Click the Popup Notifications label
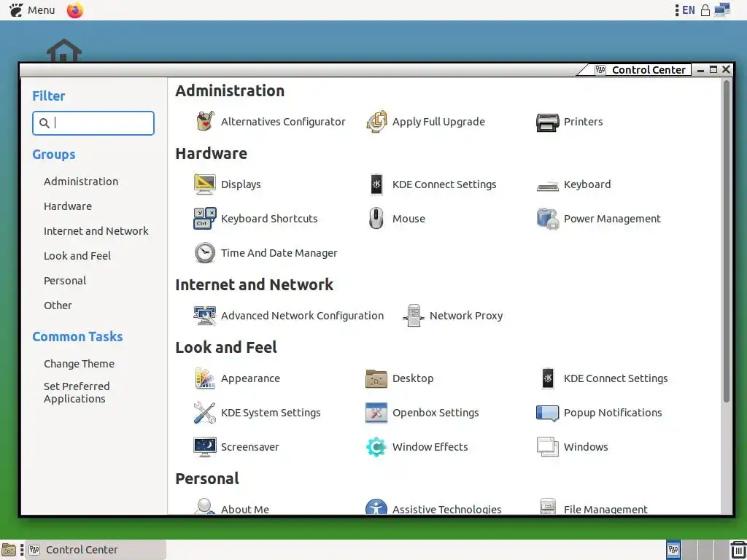Screen dimensions: 747x560 613,413
